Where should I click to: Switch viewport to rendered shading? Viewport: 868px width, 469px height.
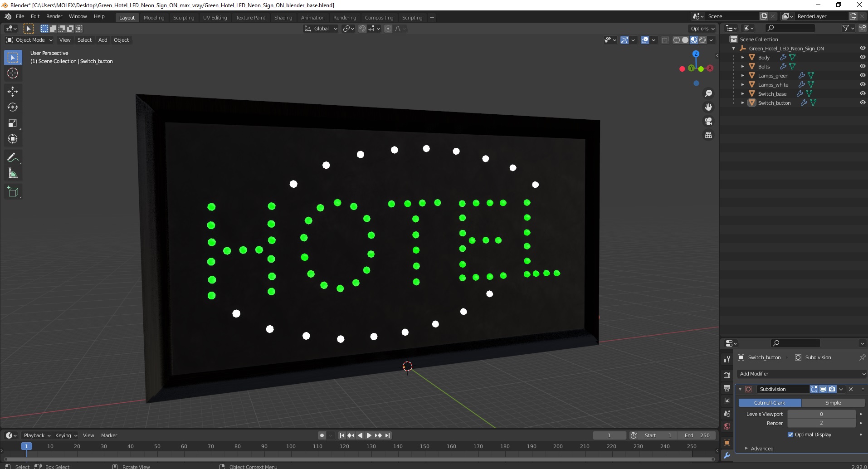[702, 40]
